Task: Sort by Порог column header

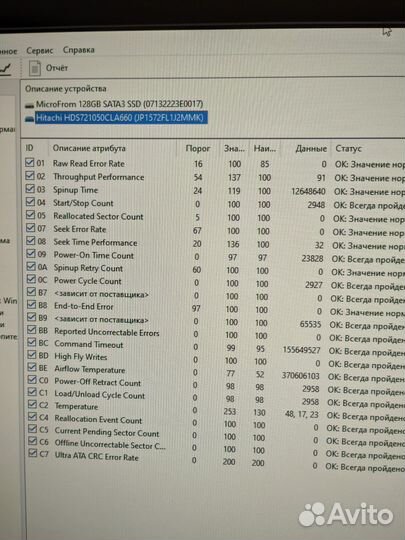Action: pos(198,148)
